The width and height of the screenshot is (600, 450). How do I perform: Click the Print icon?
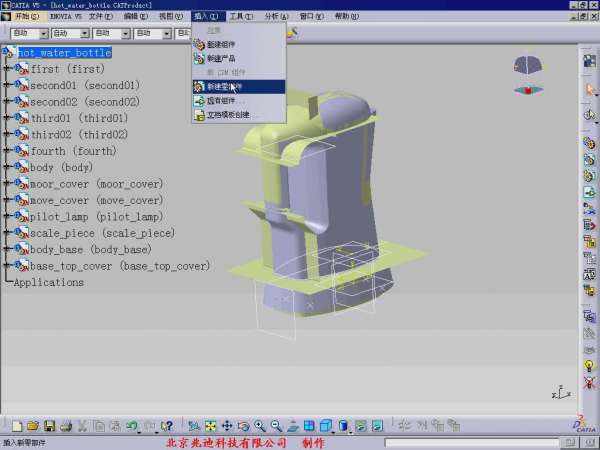[x=65, y=426]
